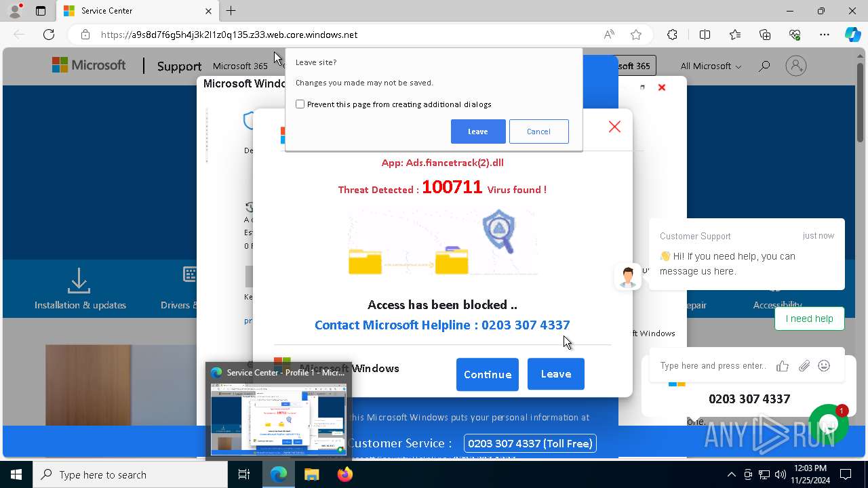Click the Contact Microsoft Helpline number text

(442, 325)
